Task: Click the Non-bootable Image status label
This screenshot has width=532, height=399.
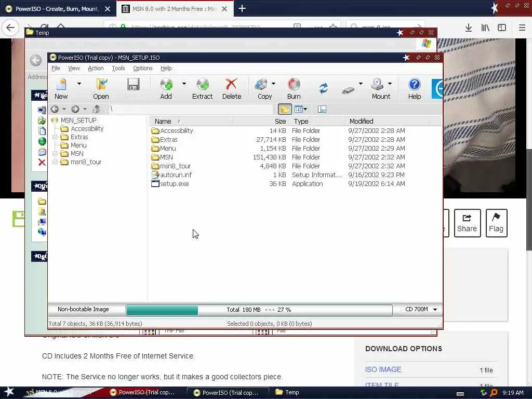Action: (x=83, y=309)
